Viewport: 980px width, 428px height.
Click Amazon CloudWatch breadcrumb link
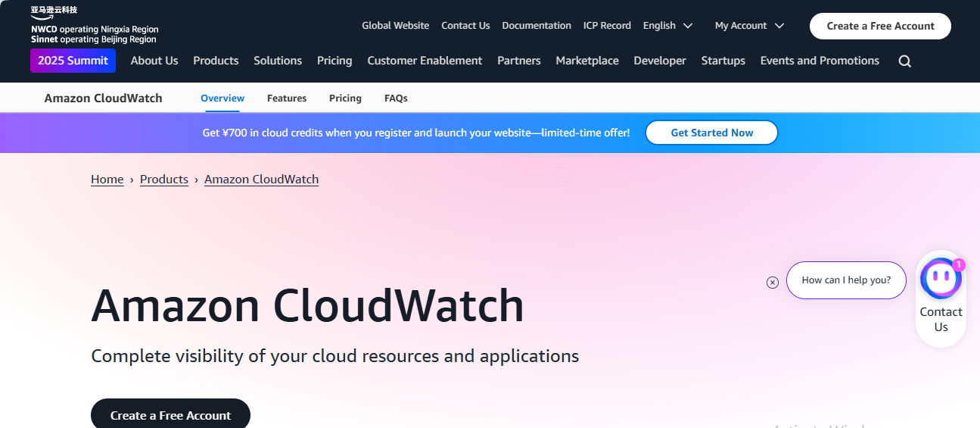point(261,180)
